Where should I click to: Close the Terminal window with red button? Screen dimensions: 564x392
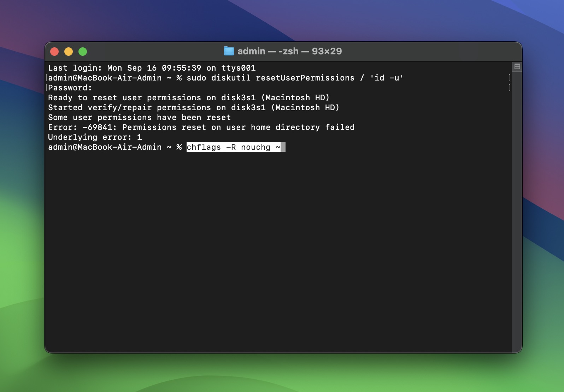pos(54,52)
